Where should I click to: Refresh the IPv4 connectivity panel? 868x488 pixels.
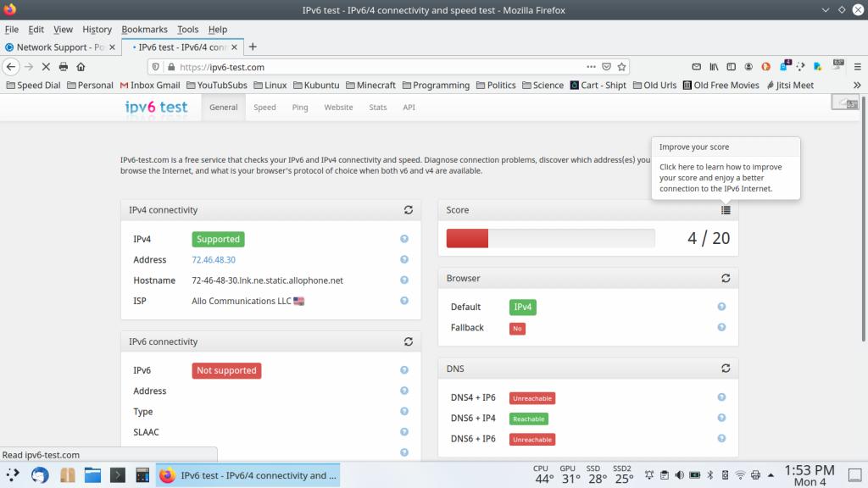[409, 210]
